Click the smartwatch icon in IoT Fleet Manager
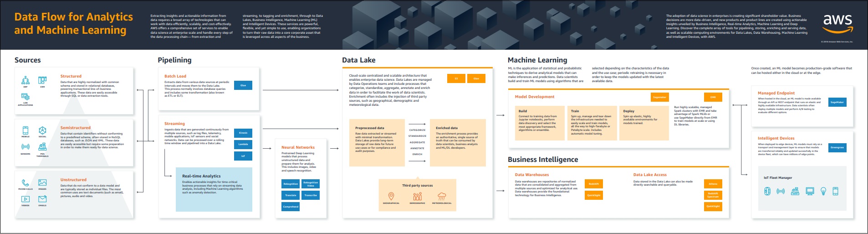 767,191
